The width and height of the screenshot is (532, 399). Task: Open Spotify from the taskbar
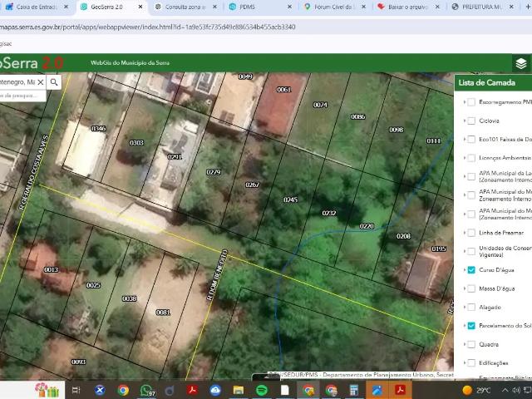click(x=262, y=390)
